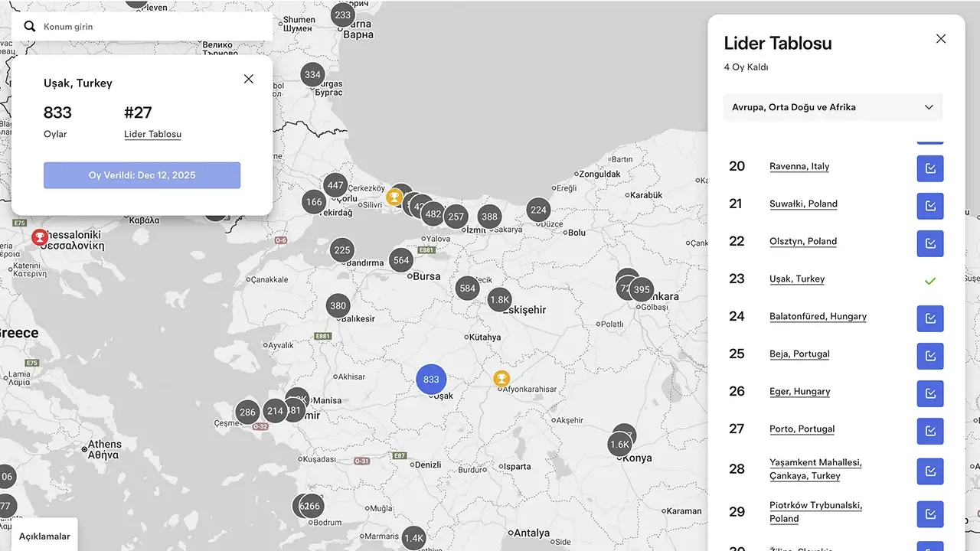The image size is (980, 551).
Task: Click the Oy Verildi: Dec 12, 2025 button
Action: [142, 175]
